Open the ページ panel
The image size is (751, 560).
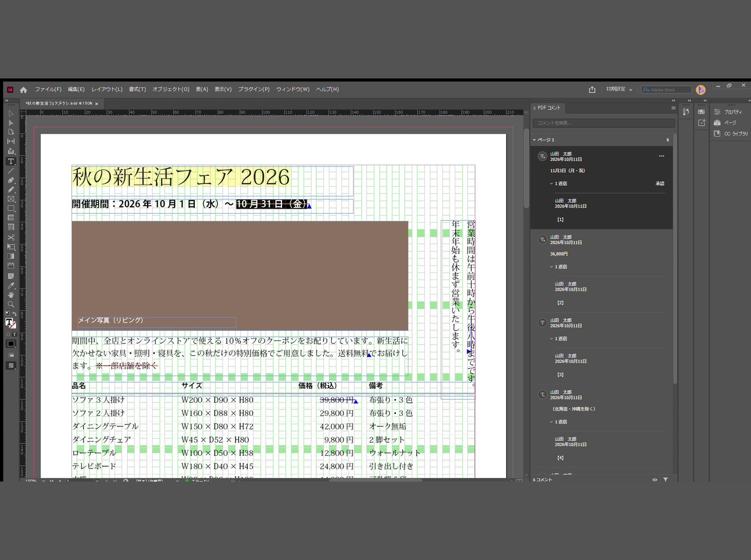coord(726,123)
